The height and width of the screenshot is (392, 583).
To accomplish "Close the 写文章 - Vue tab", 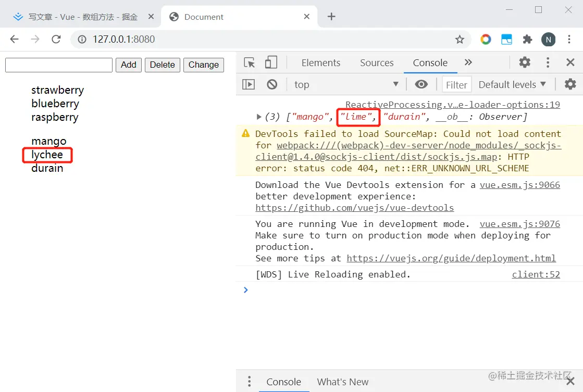I will tap(151, 16).
